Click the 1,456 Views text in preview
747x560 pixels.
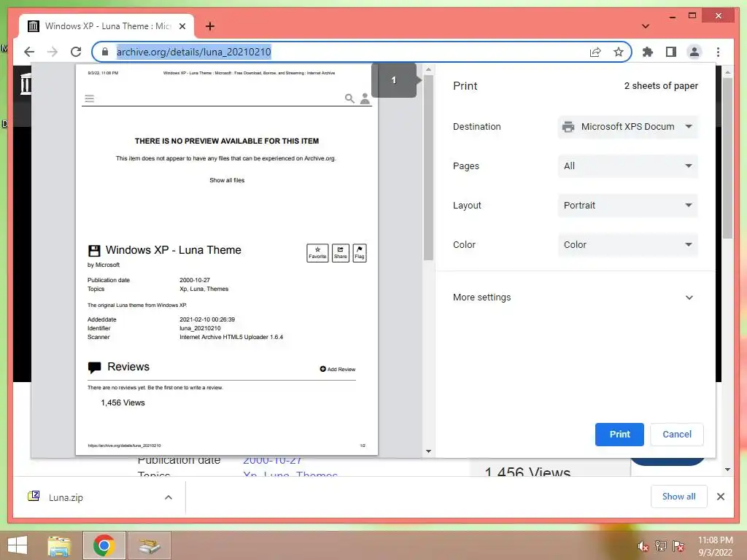123,402
